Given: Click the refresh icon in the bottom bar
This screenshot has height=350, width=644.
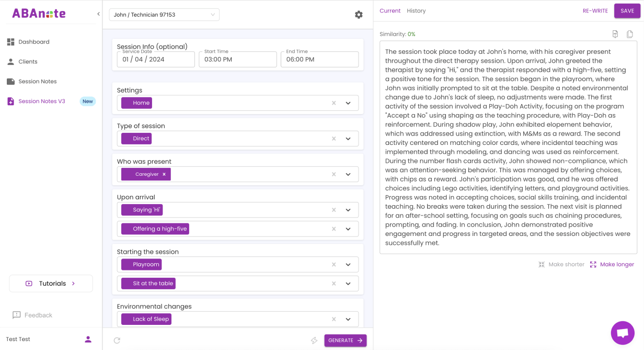Looking at the screenshot, I should pyautogui.click(x=117, y=340).
